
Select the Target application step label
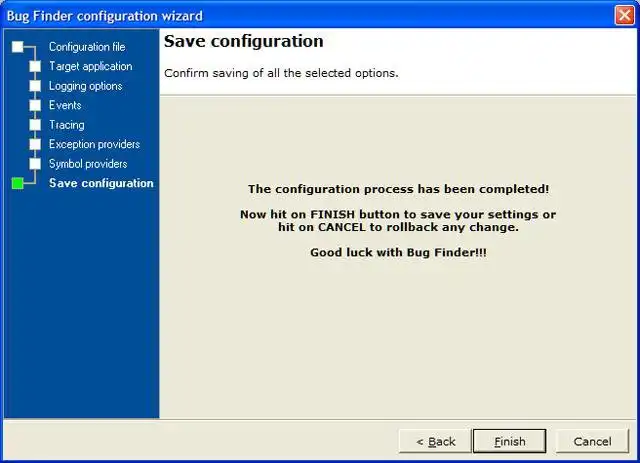pos(90,66)
